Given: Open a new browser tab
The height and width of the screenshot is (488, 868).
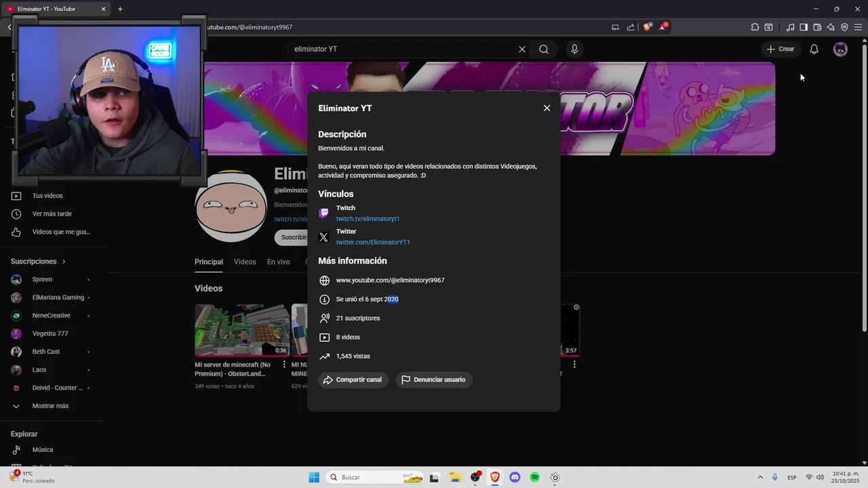Looking at the screenshot, I should click(x=120, y=9).
